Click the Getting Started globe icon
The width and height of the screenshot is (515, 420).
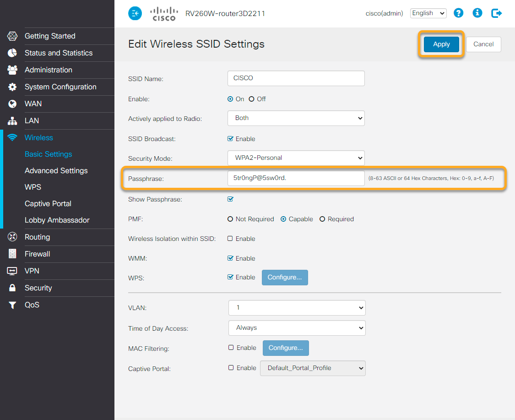[x=12, y=36]
